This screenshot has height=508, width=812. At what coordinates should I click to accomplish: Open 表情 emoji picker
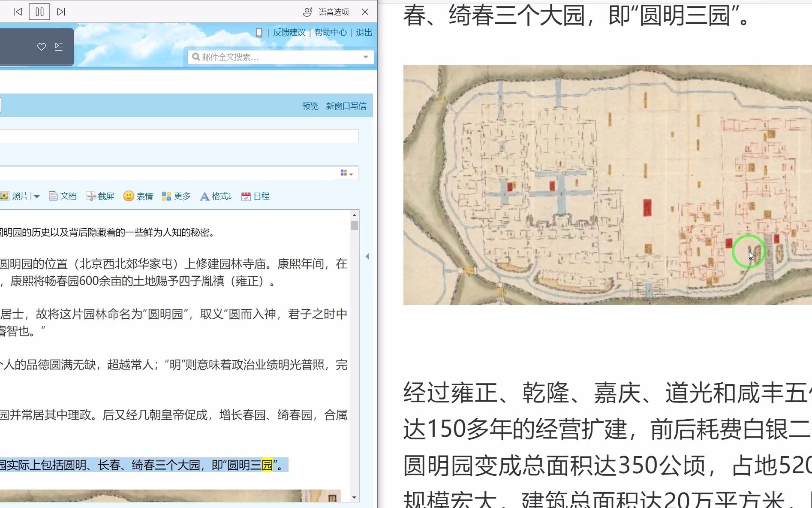(138, 196)
